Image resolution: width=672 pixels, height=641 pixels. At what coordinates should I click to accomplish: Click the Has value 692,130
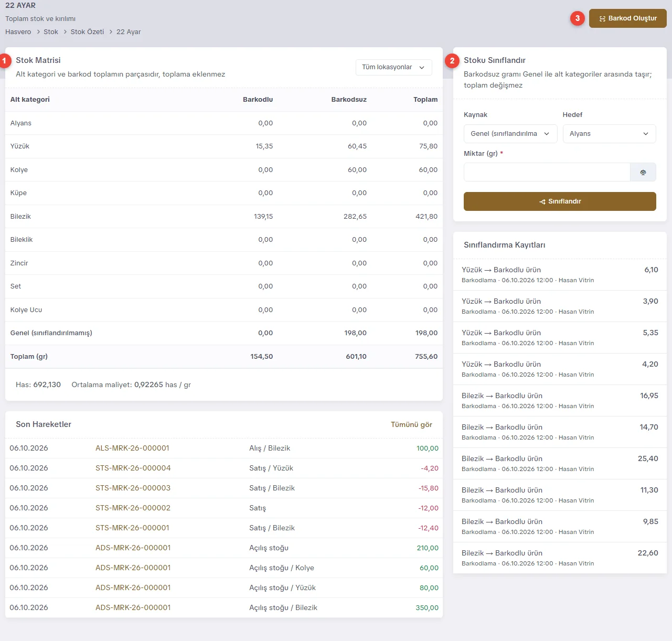click(47, 385)
